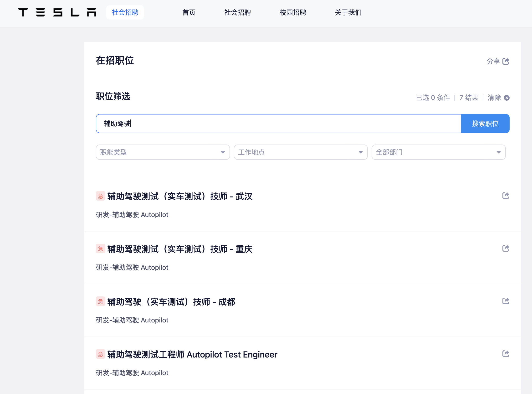This screenshot has height=394, width=532.
Task: Click the 急 urgent badge on 成都 job
Action: [x=100, y=301]
